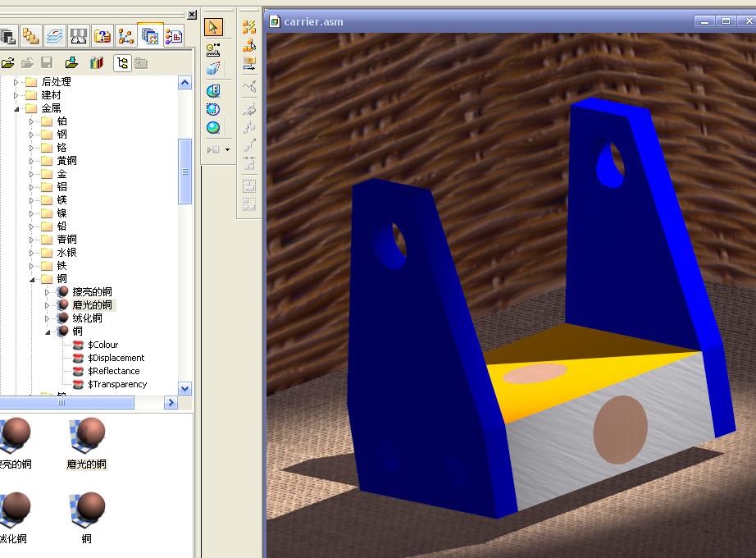Expand the 青铜 folder
Viewport: 756px width, 558px height.
coord(31,240)
